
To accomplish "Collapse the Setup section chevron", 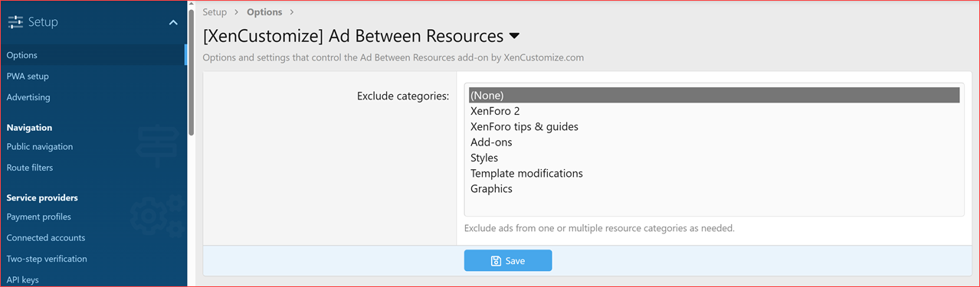I will coord(173,22).
